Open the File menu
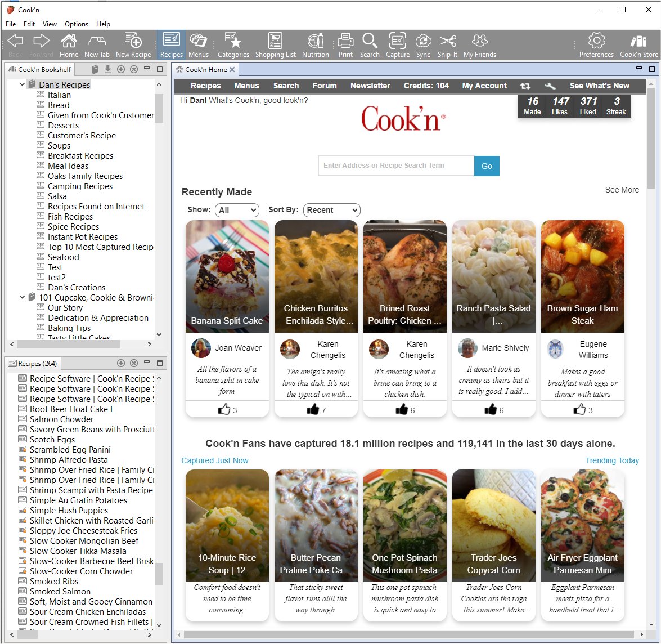 tap(11, 24)
